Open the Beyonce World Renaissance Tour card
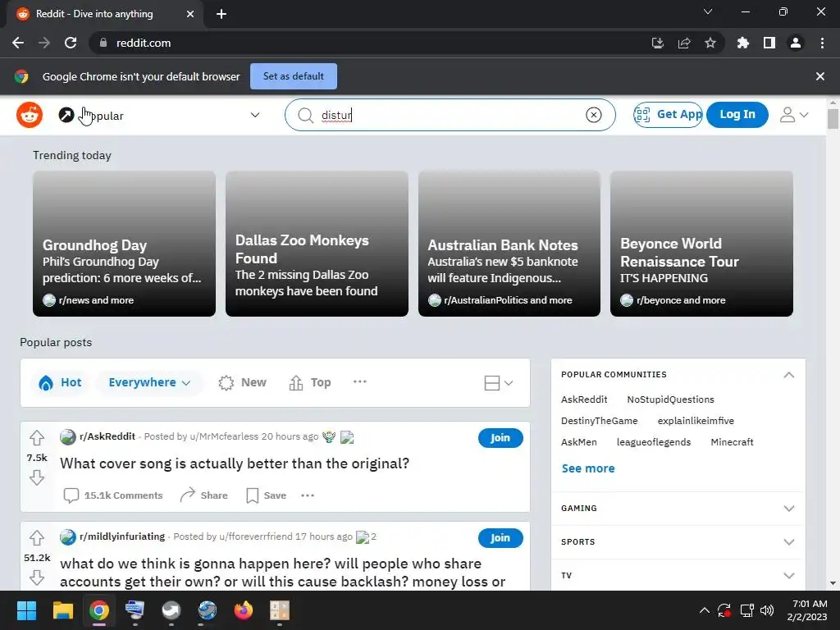Image resolution: width=840 pixels, height=630 pixels. tap(701, 244)
